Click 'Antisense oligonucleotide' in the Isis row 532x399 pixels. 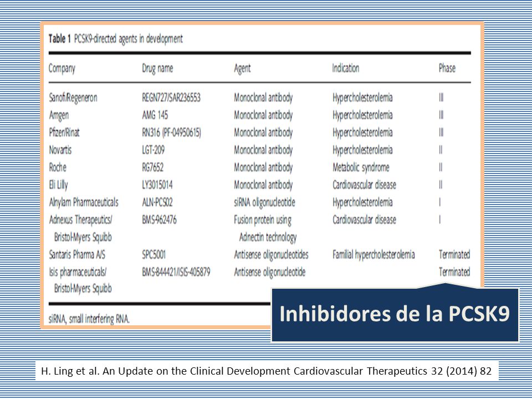point(270,273)
